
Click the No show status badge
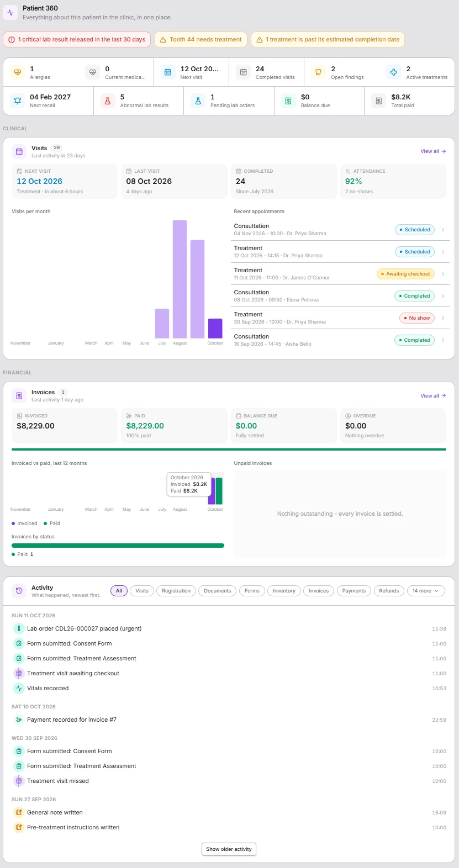pyautogui.click(x=416, y=318)
